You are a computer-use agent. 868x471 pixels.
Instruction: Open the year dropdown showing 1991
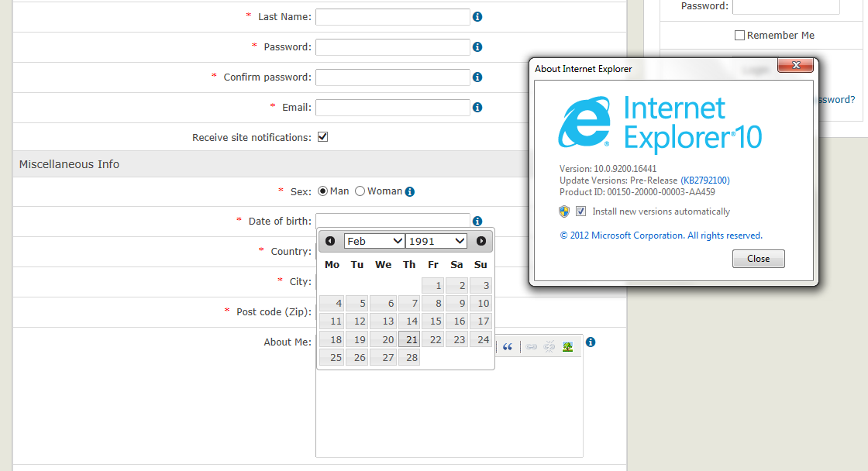(436, 241)
